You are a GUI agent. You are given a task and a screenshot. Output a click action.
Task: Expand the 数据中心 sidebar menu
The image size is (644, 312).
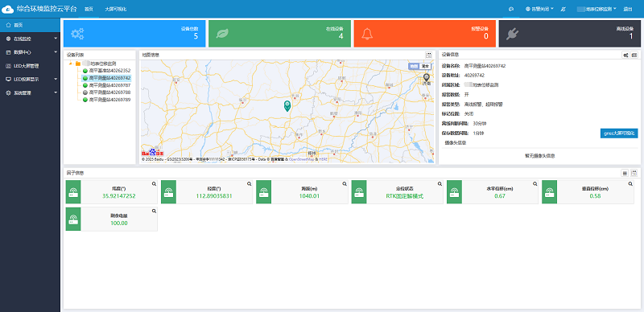pos(30,52)
